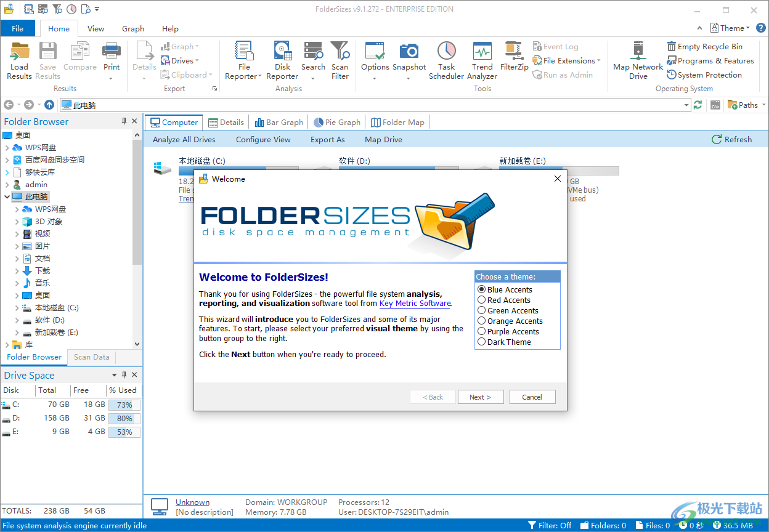The width and height of the screenshot is (769, 532).
Task: Click the D: drive 80% usage bar
Action: 124,418
